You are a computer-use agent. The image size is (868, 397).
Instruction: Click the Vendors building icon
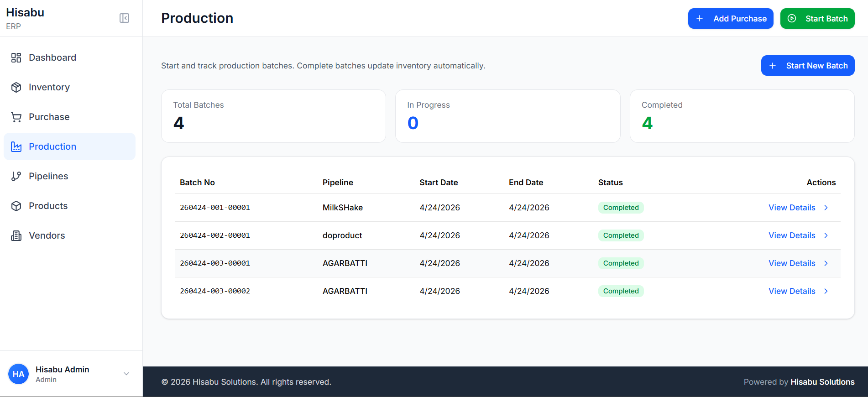(16, 235)
